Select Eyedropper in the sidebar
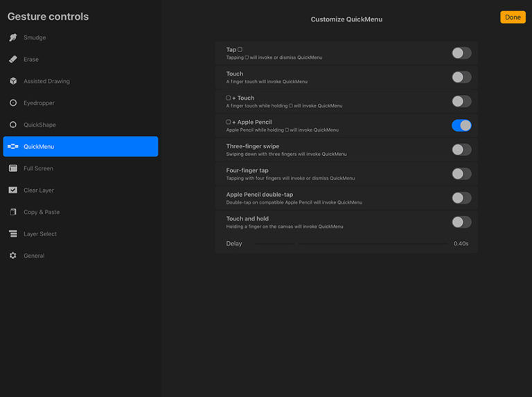 pos(80,103)
